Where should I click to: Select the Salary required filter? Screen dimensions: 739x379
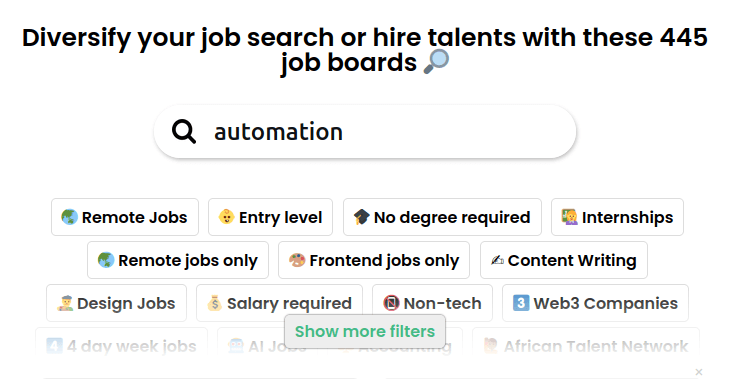(x=279, y=303)
